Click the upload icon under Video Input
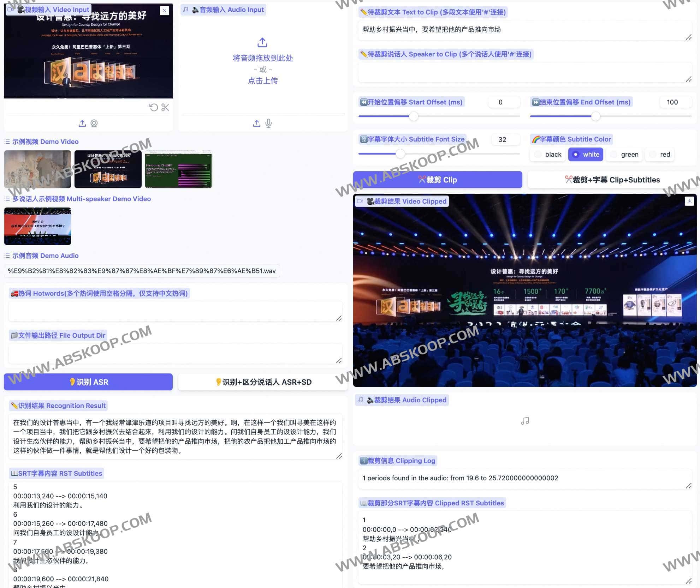This screenshot has height=588, width=700. pyautogui.click(x=82, y=124)
